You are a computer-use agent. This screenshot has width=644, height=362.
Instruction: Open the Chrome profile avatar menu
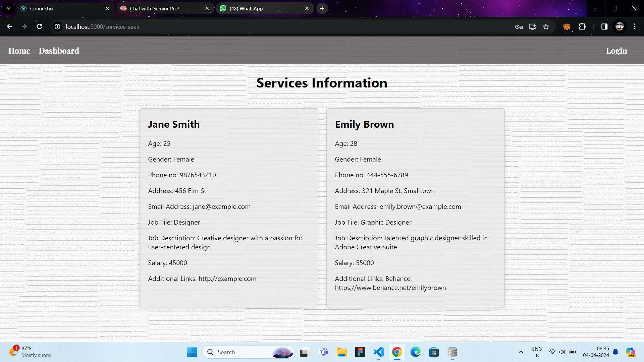click(x=620, y=26)
